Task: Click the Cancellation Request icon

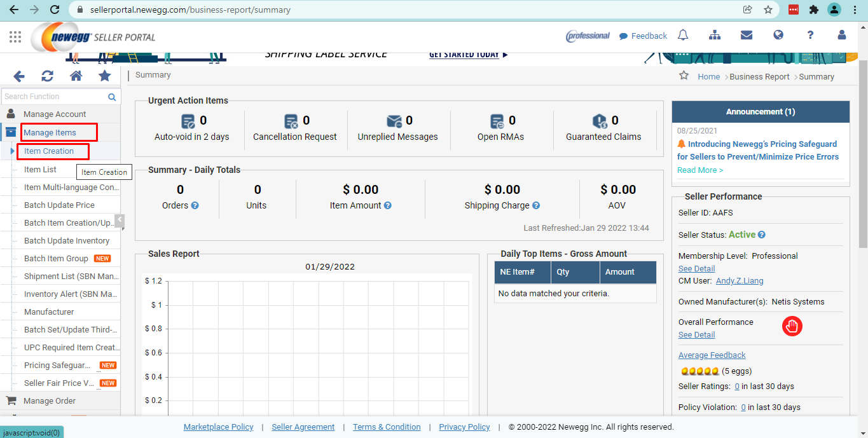Action: pos(291,121)
